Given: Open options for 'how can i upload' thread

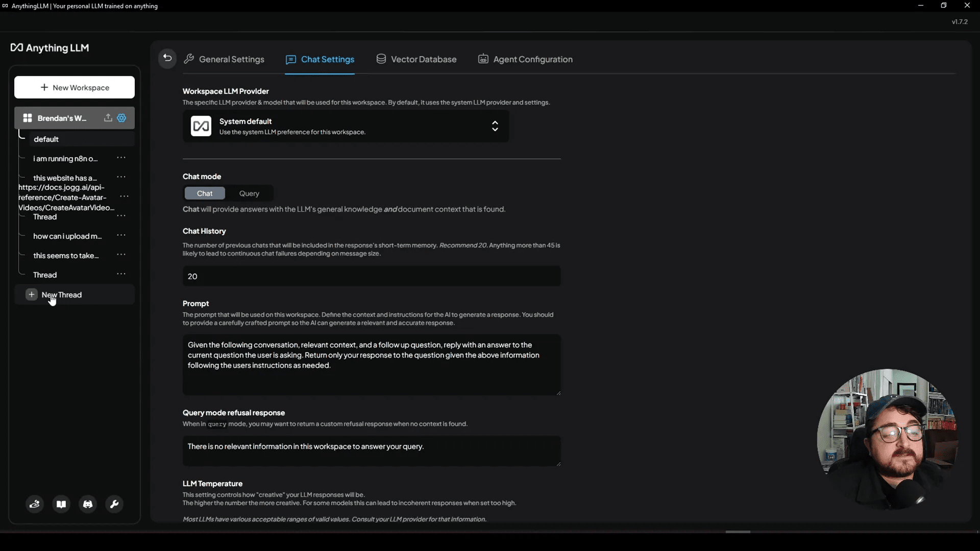Looking at the screenshot, I should [x=121, y=235].
